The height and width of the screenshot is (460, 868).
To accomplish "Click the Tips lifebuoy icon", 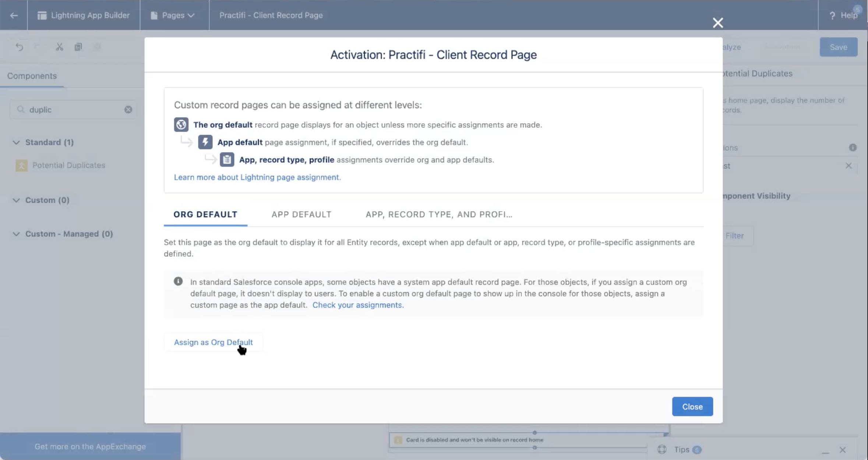I will click(662, 449).
